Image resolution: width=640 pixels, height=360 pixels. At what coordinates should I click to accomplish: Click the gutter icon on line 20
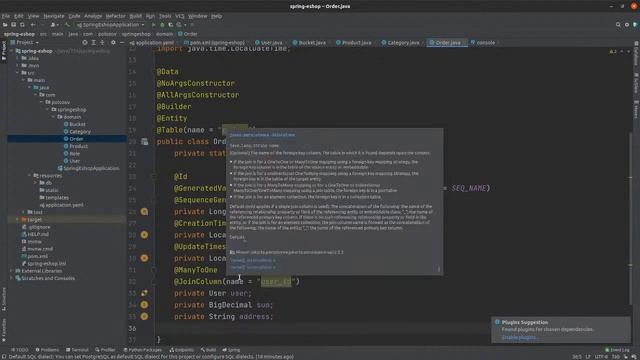click(x=144, y=142)
